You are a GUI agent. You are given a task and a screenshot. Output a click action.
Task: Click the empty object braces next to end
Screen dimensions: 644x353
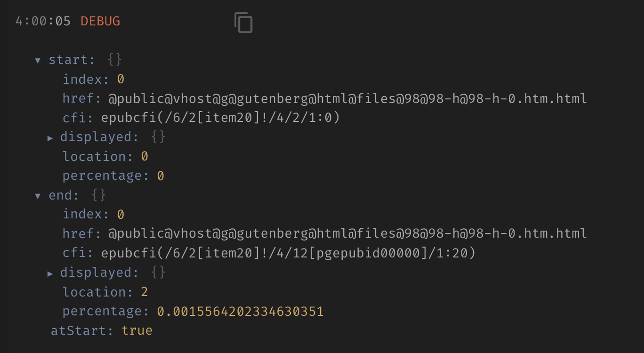point(99,195)
